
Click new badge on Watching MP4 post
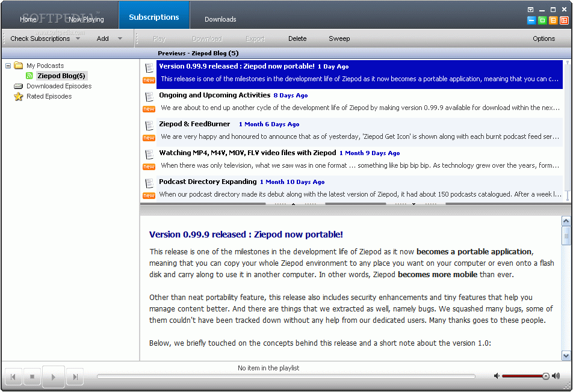pos(149,167)
